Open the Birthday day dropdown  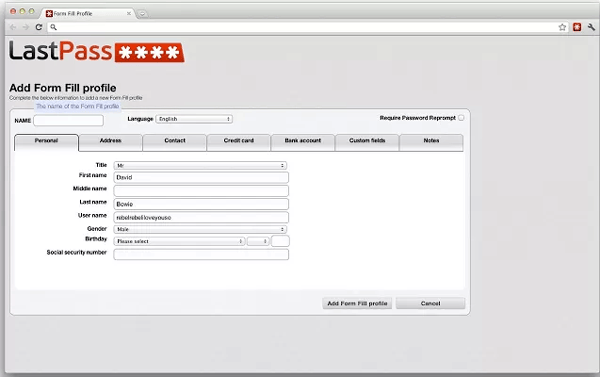258,241
